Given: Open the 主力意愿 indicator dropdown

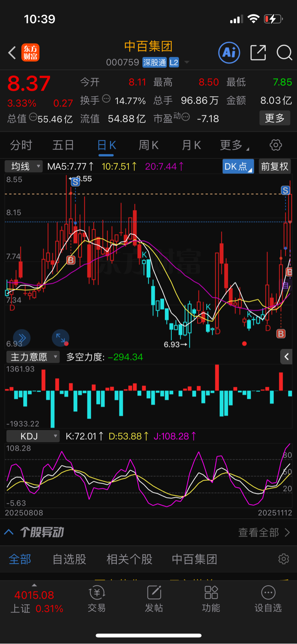Looking at the screenshot, I should [33, 357].
